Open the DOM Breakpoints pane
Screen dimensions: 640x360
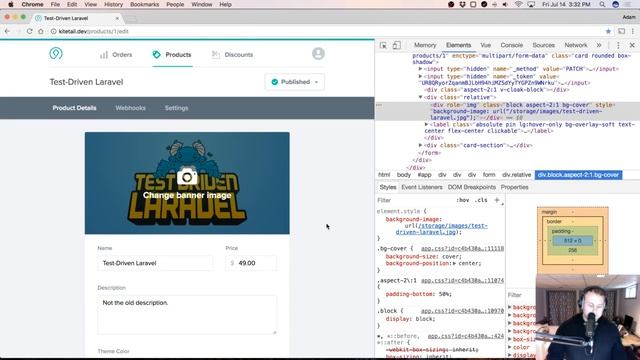[471, 187]
